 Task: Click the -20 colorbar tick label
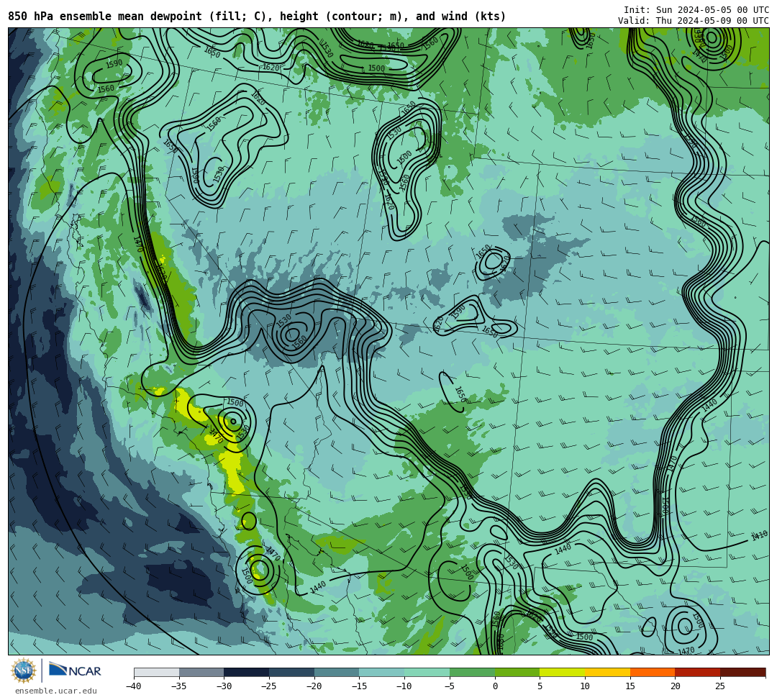coord(314,686)
